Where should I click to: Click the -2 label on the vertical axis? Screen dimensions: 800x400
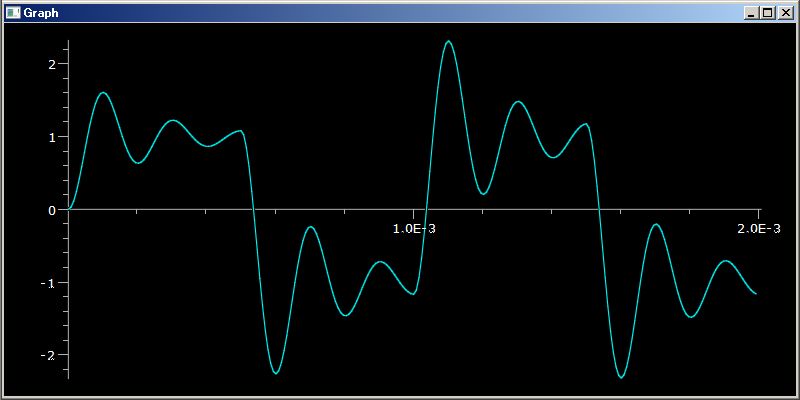coord(48,355)
